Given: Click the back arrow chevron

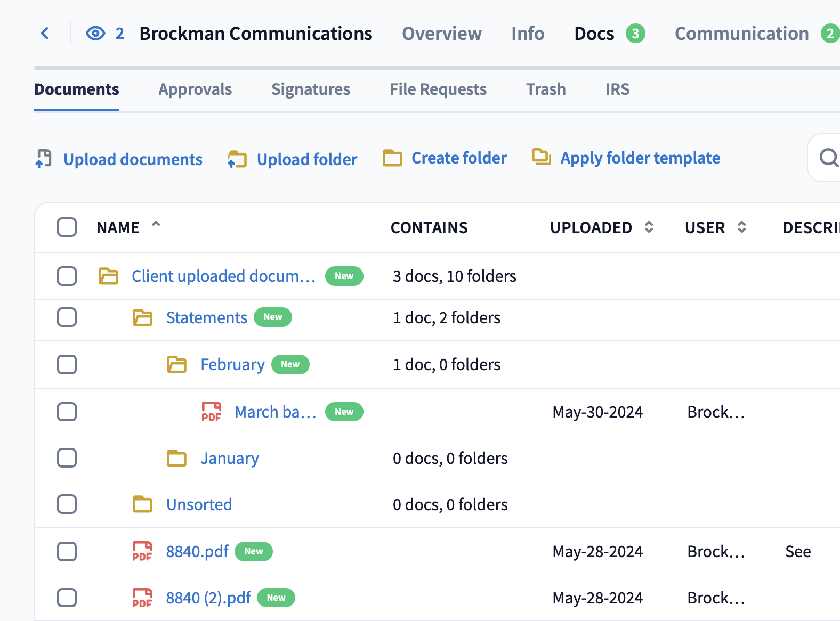Looking at the screenshot, I should pyautogui.click(x=45, y=34).
